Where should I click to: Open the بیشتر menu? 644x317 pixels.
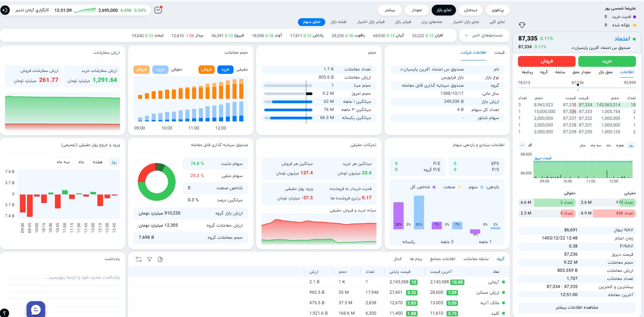(x=390, y=10)
